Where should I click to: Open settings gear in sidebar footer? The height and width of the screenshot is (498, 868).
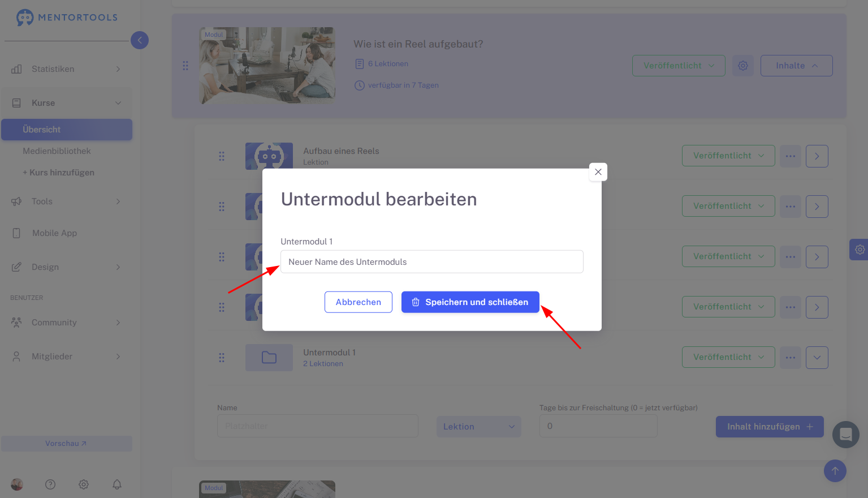pos(84,484)
